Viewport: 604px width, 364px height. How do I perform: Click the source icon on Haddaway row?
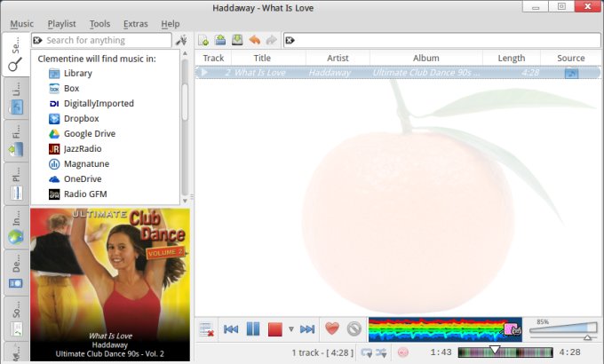coord(571,73)
